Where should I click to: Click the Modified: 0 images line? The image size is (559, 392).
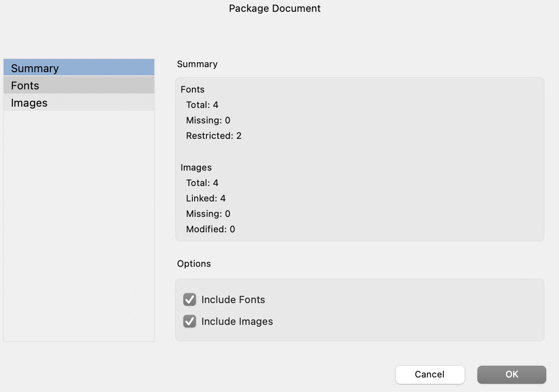[x=211, y=229]
